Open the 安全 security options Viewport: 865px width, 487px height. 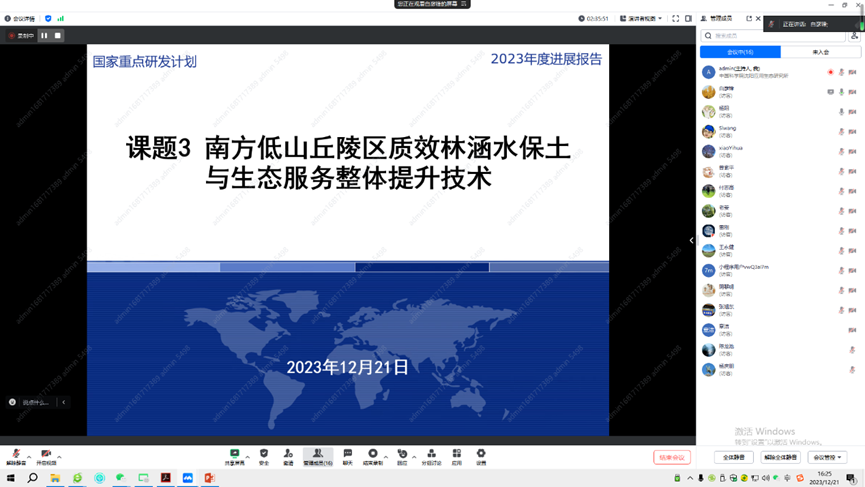[264, 457]
